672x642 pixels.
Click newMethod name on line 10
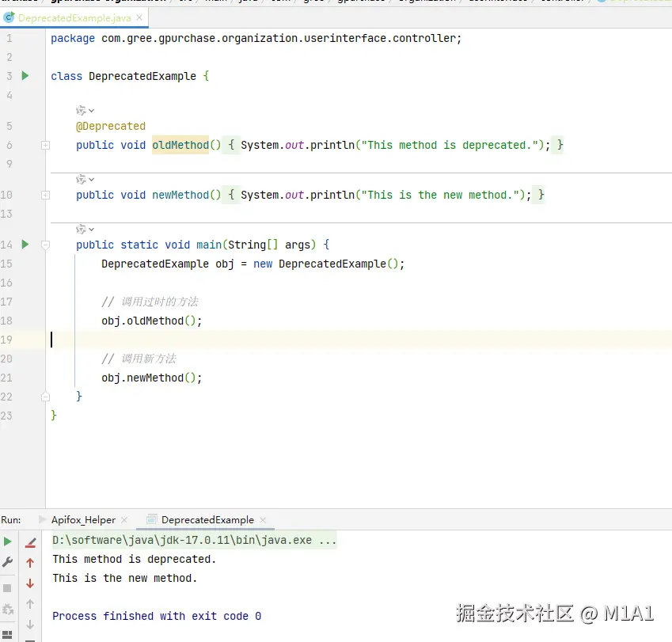coord(180,195)
